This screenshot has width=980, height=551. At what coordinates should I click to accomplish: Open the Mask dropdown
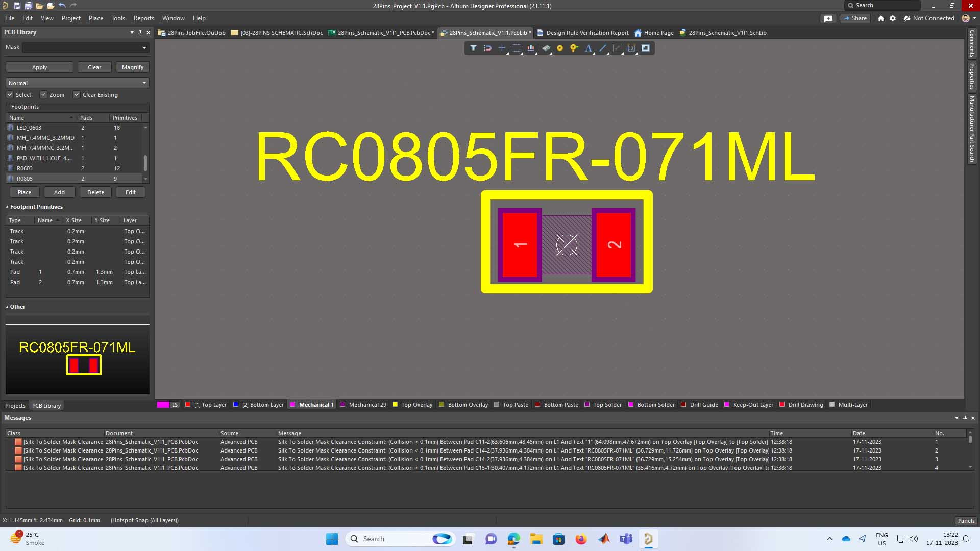coord(144,47)
